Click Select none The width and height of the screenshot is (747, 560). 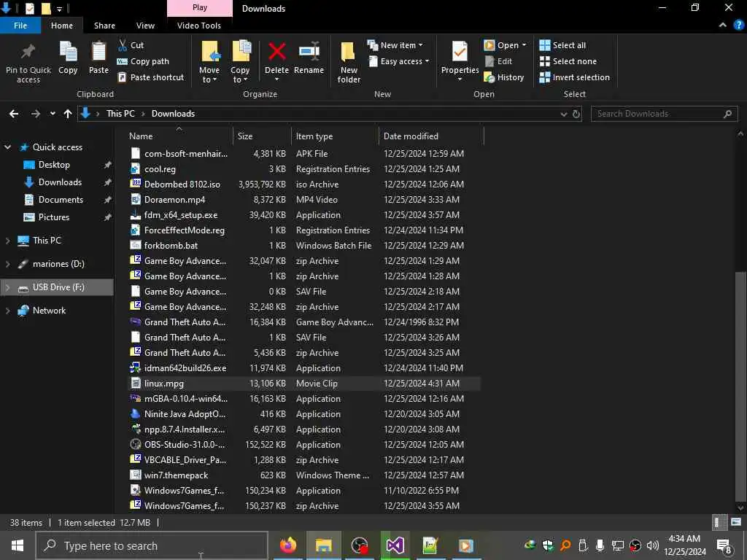click(568, 61)
